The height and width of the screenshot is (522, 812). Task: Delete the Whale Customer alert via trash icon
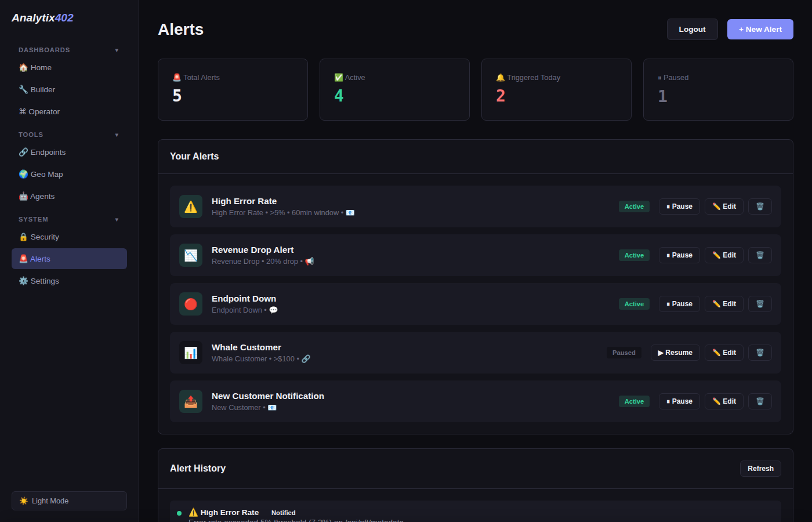(760, 352)
